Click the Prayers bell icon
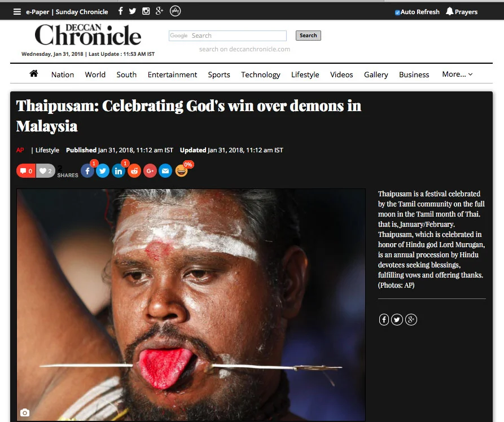Image resolution: width=504 pixels, height=422 pixels. click(x=449, y=11)
